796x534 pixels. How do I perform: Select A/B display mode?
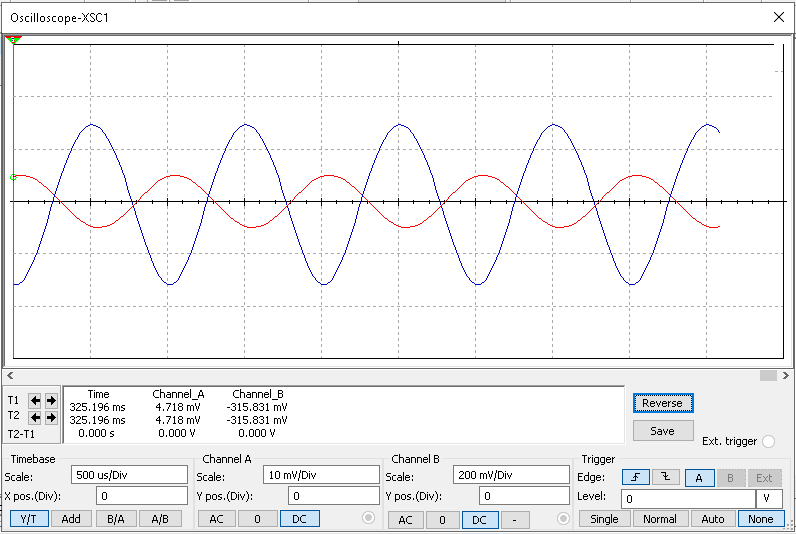[x=160, y=519]
